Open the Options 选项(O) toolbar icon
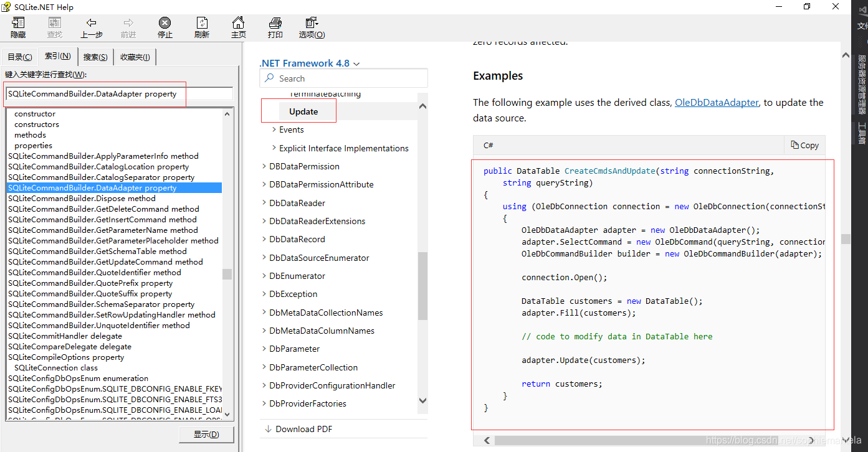This screenshot has height=452, width=868. pos(312,23)
